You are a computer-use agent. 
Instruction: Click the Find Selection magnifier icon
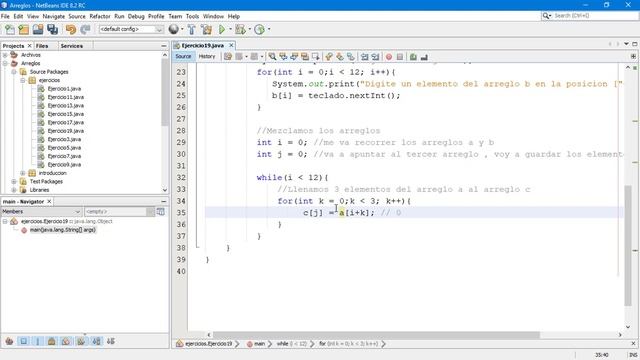pyautogui.click(x=272, y=57)
